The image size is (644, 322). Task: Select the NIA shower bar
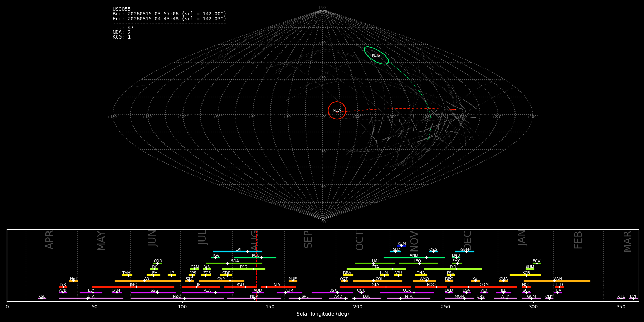pos(278,287)
